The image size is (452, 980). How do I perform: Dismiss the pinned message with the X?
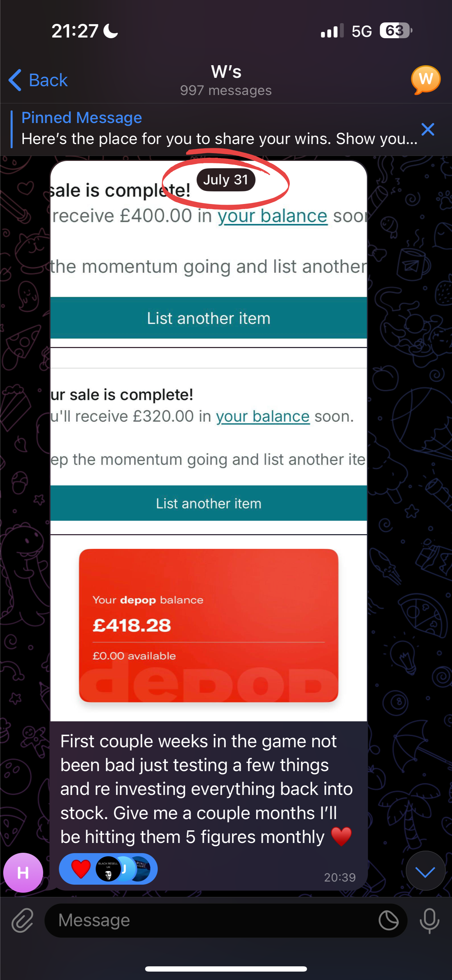pyautogui.click(x=428, y=129)
